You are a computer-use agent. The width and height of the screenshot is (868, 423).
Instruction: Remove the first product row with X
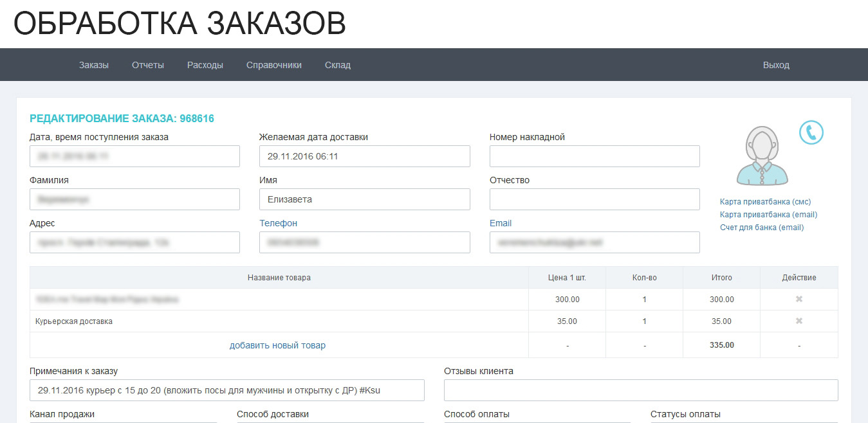point(799,299)
